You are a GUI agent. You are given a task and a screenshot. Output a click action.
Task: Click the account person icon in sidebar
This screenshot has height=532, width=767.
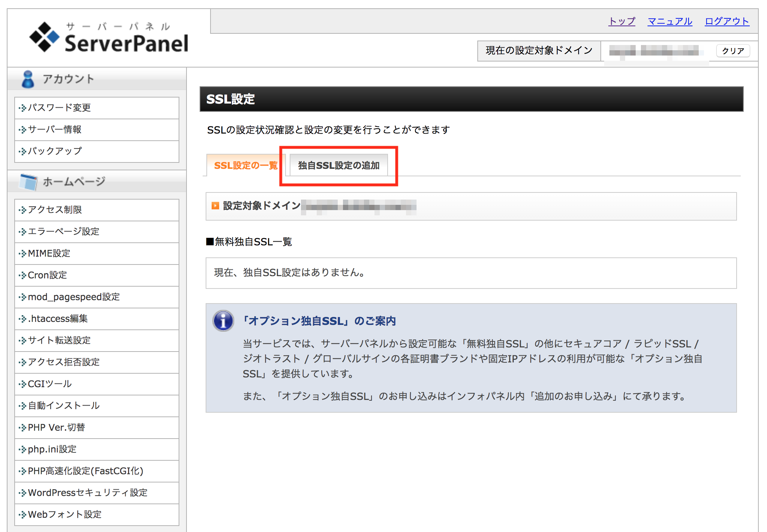point(28,79)
